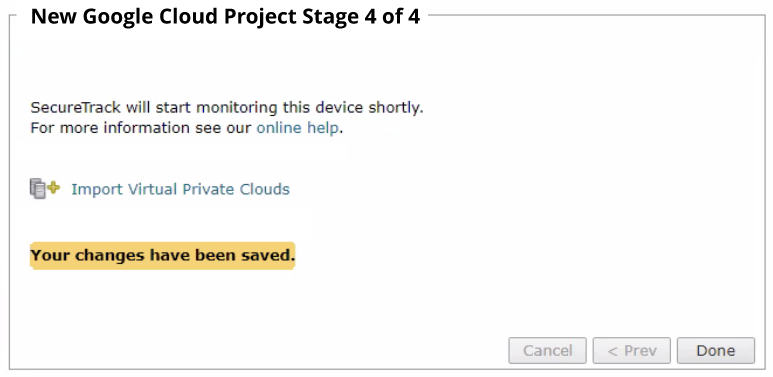Screen dimensions: 773x377
Task: Open the Import Virtual Private Clouds link
Action: click(180, 189)
